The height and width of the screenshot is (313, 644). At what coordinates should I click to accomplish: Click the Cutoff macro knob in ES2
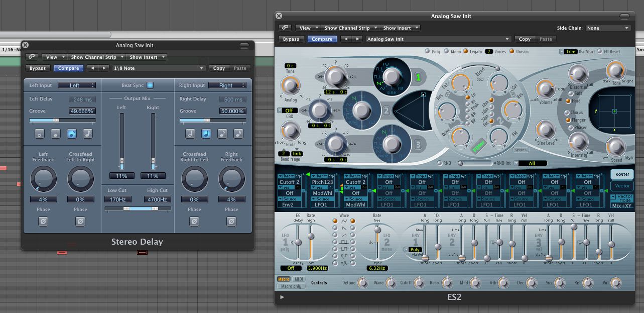[418, 283]
